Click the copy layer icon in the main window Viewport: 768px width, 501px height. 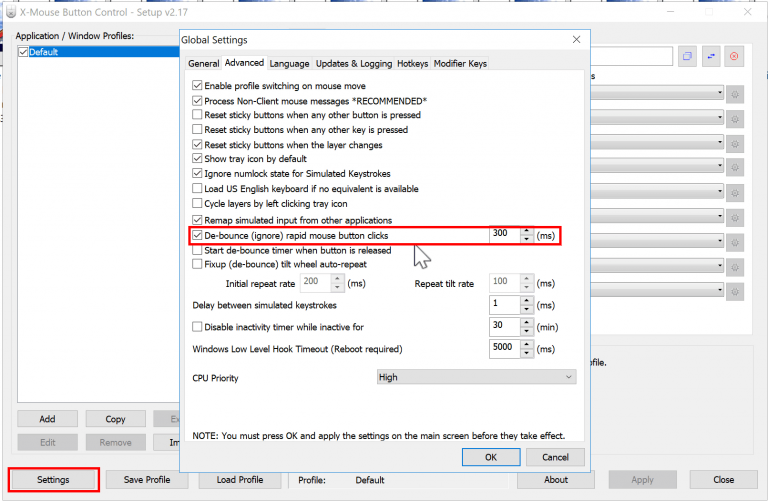[x=687, y=56]
